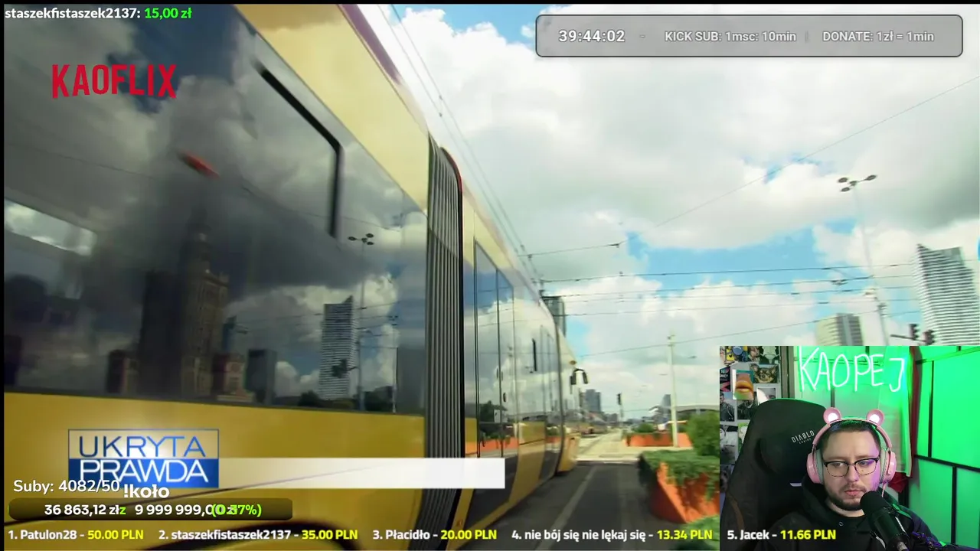Click the 36 863,12 zł goal progress bar
The height and width of the screenshot is (551, 980).
[x=150, y=510]
